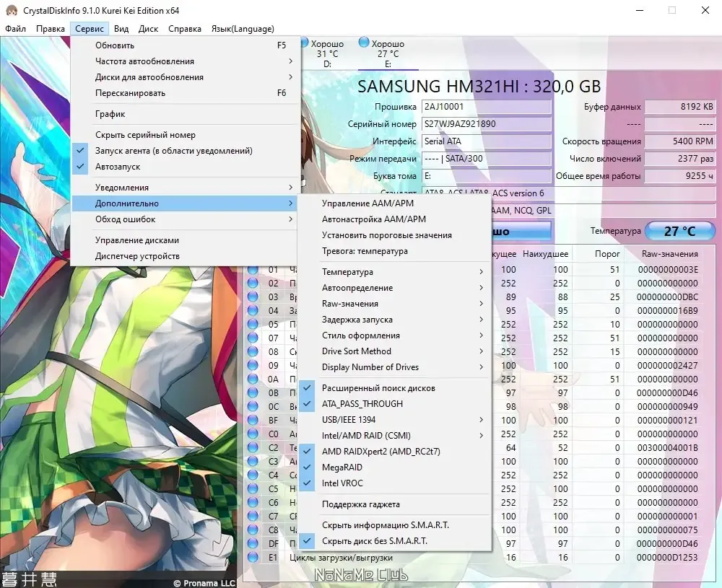Click the blue status orb of attribute BF
The height and width of the screenshot is (588, 722).
[252, 420]
